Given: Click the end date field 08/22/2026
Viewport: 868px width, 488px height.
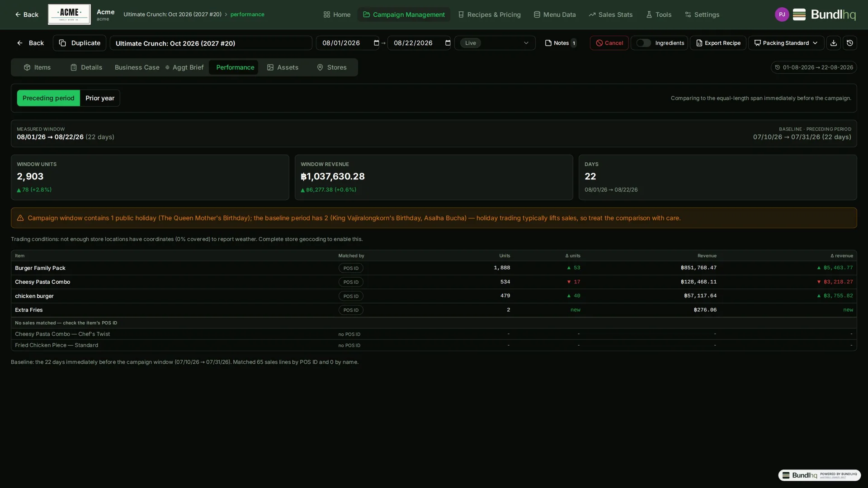Looking at the screenshot, I should (x=419, y=43).
